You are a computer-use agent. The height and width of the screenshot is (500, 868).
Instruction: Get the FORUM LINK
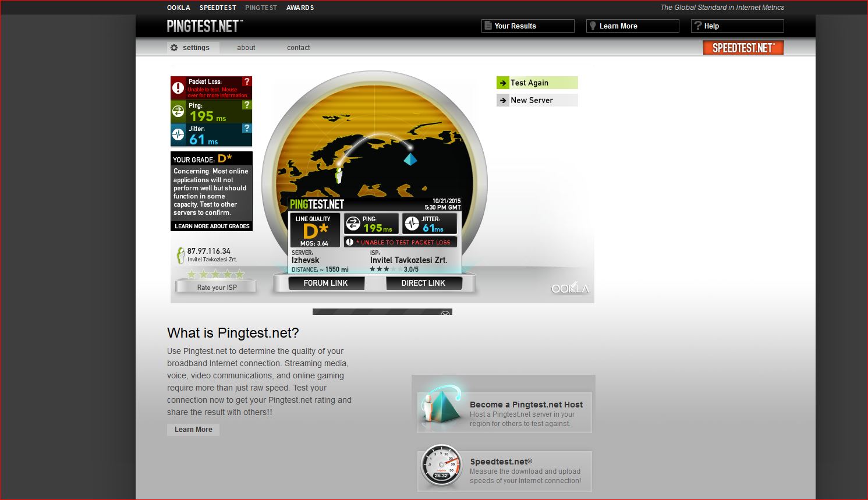pyautogui.click(x=325, y=283)
